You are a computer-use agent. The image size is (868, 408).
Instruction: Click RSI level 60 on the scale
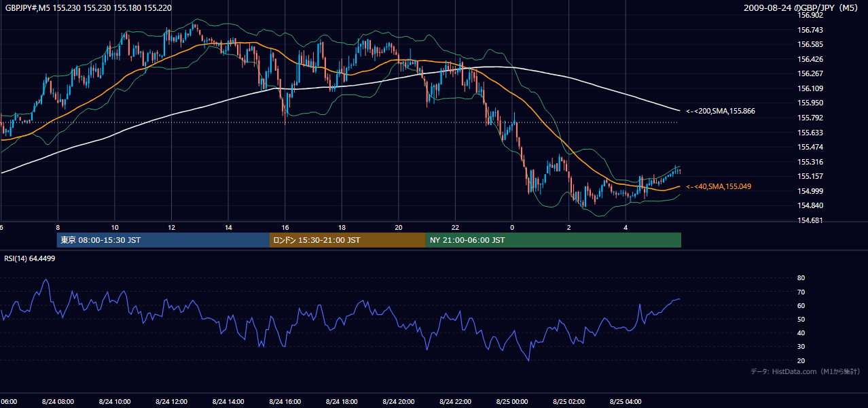(x=801, y=305)
